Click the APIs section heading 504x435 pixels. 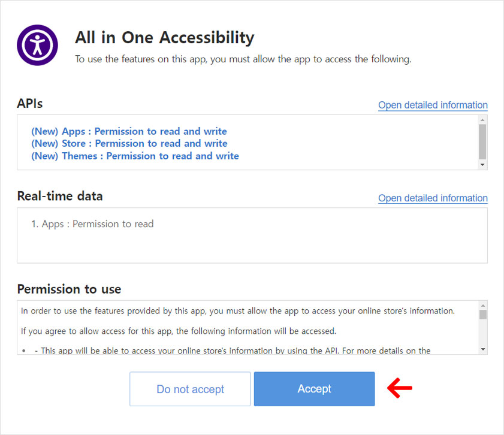(29, 104)
